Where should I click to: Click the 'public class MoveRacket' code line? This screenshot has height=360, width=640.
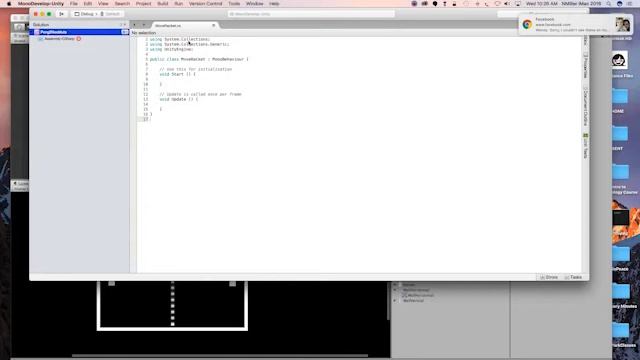(x=199, y=59)
